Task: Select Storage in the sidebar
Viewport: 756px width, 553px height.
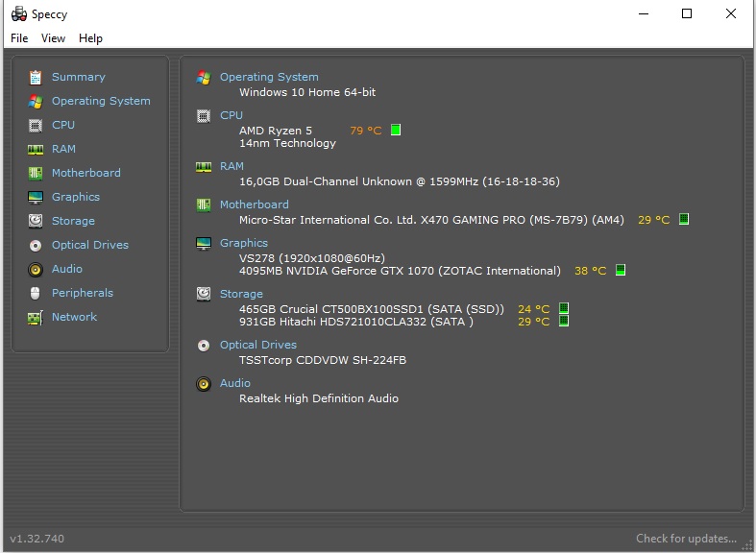Action: click(x=73, y=221)
